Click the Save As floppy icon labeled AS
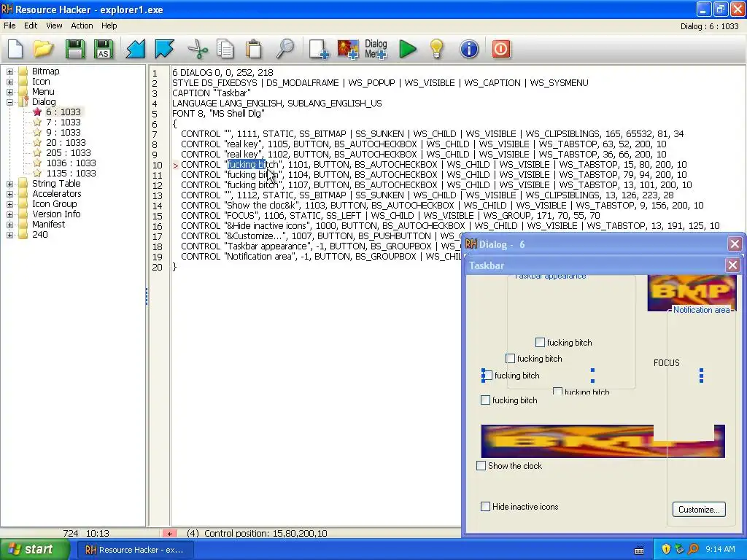The width and height of the screenshot is (747, 560). 104,49
